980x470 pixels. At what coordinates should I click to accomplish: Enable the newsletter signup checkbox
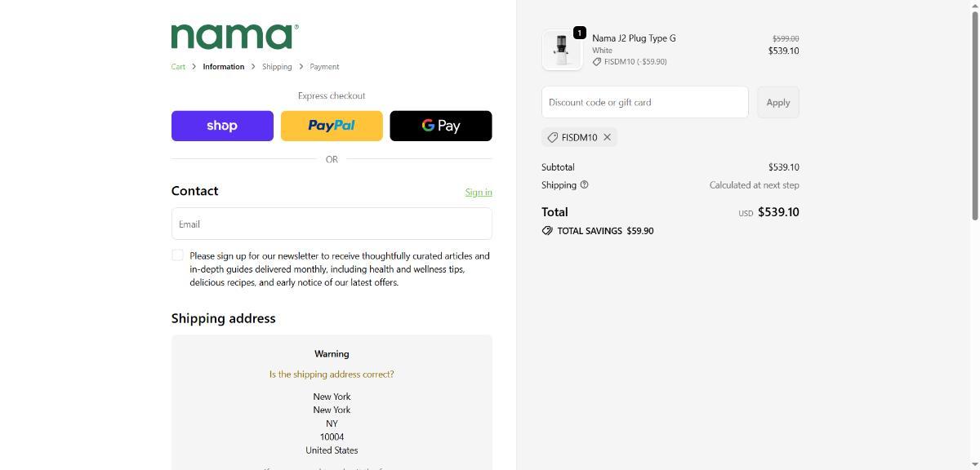pyautogui.click(x=177, y=255)
